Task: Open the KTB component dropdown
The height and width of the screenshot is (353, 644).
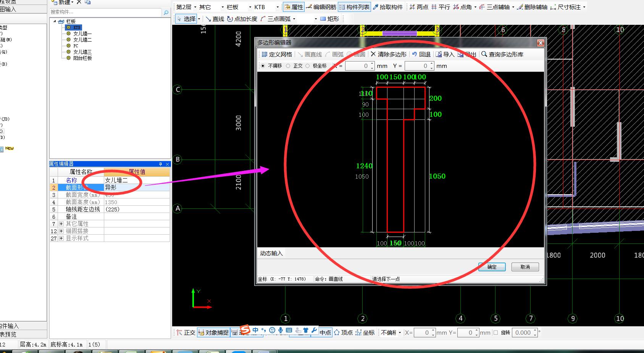Action: click(x=278, y=7)
